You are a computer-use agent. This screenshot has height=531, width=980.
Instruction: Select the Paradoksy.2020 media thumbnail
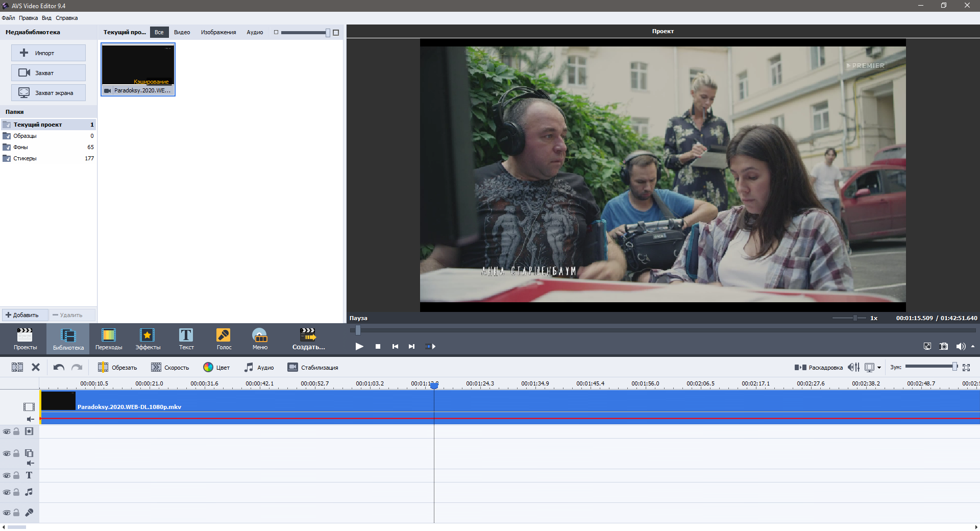[x=138, y=69]
